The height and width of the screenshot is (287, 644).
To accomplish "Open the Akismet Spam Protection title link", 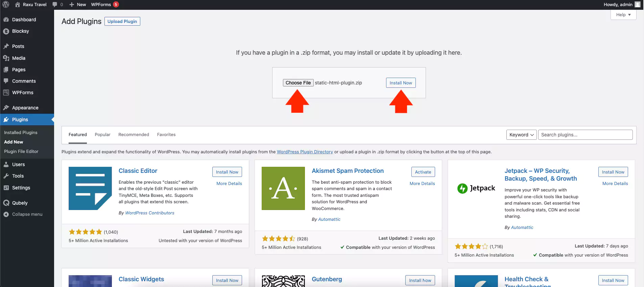I will tap(348, 171).
